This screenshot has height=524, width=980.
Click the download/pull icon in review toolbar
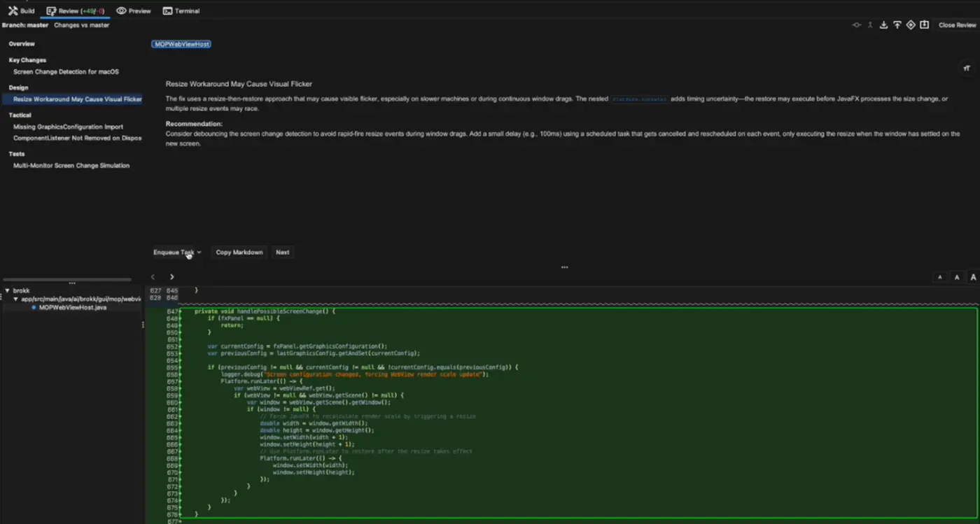pos(883,25)
